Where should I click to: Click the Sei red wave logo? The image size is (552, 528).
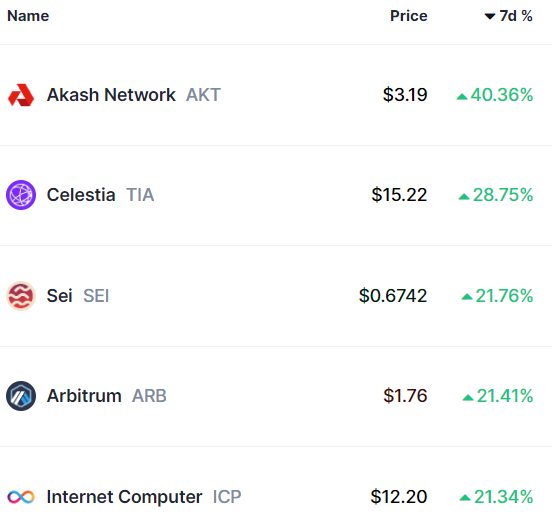pyautogui.click(x=21, y=296)
